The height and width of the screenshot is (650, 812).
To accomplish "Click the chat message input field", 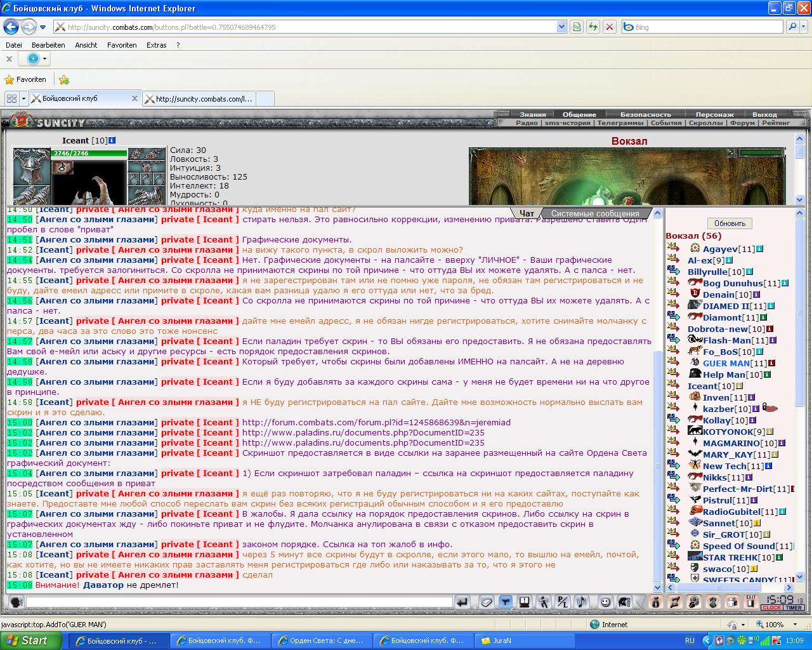I will tap(239, 602).
